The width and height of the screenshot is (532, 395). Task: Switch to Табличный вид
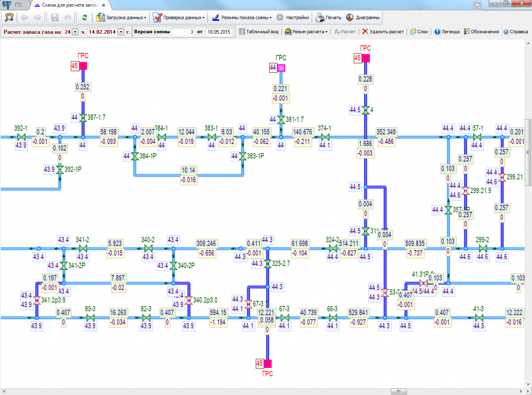(x=259, y=32)
